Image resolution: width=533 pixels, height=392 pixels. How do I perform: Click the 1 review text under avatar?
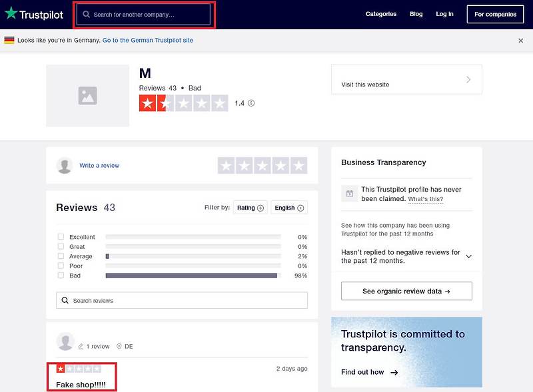click(98, 347)
